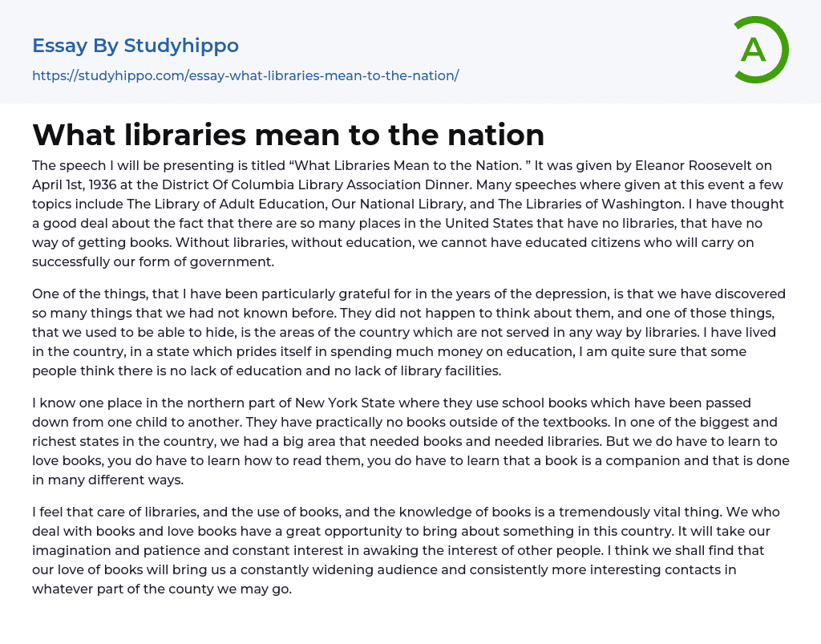821x644 pixels.
Task: Click the "Essay By Studyhippo" header text
Action: pos(135,46)
